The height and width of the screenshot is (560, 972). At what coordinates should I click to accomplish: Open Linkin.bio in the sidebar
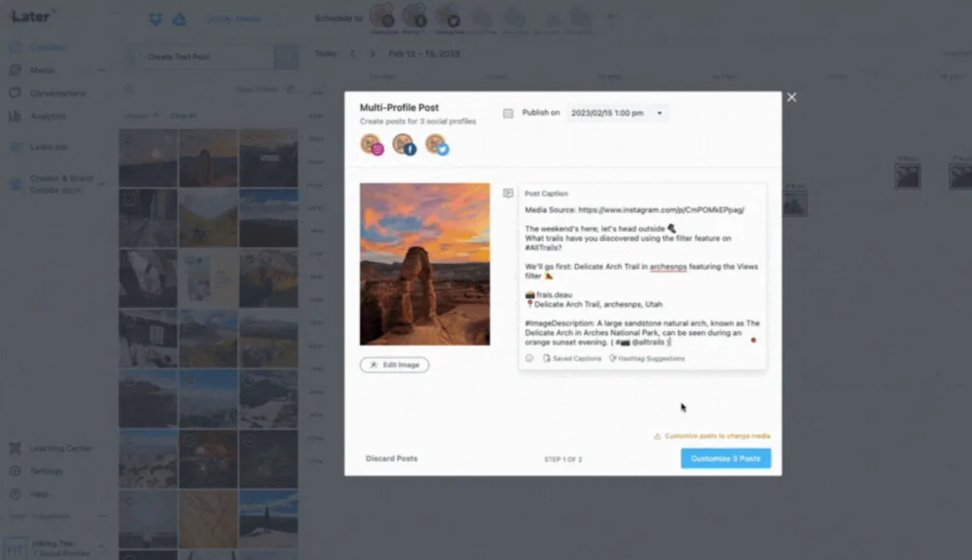pyautogui.click(x=48, y=147)
